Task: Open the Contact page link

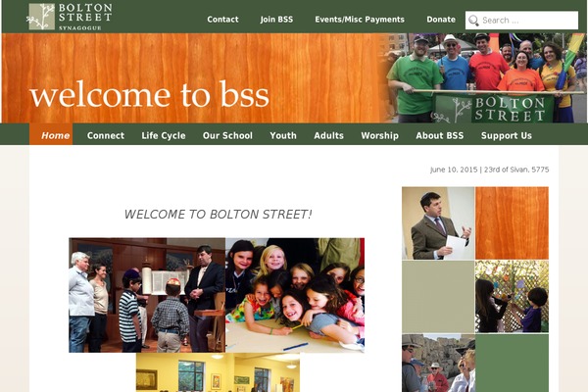Action: pos(222,20)
